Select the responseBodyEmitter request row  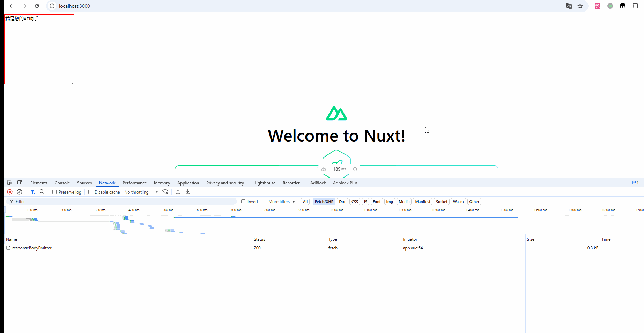(x=324, y=248)
